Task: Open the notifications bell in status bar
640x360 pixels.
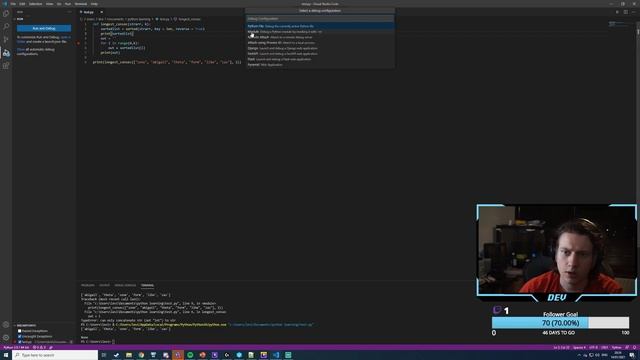Action: coord(635,347)
